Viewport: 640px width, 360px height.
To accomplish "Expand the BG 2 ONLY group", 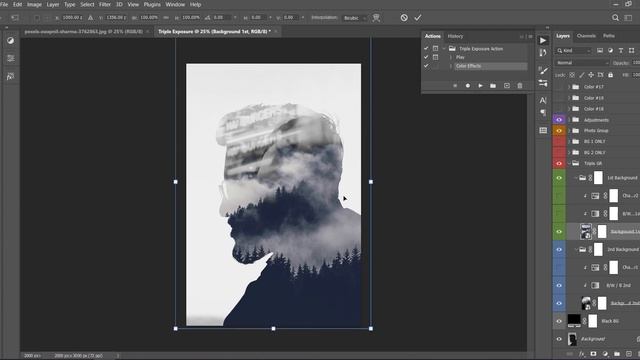I will point(569,152).
